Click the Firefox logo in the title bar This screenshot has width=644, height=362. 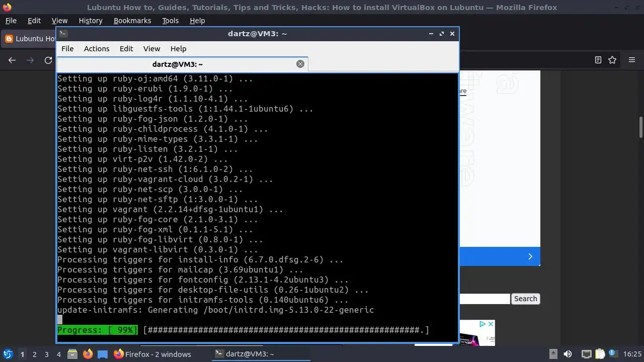pyautogui.click(x=7, y=7)
